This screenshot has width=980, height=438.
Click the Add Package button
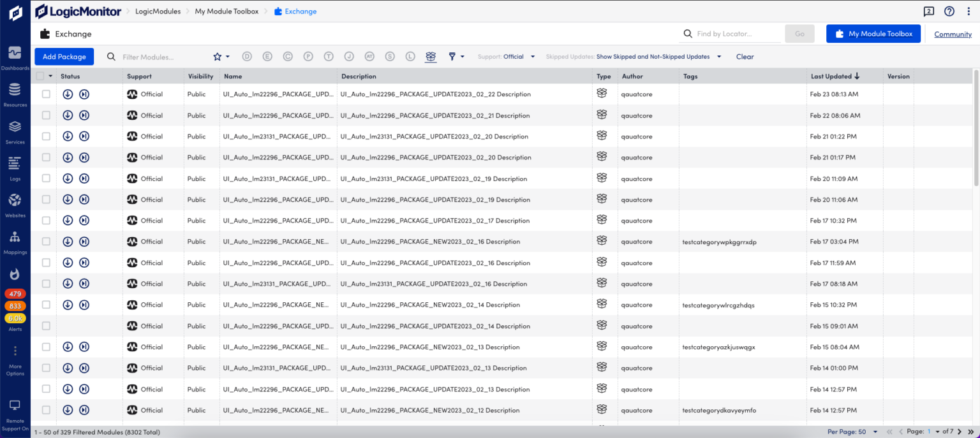(x=64, y=57)
